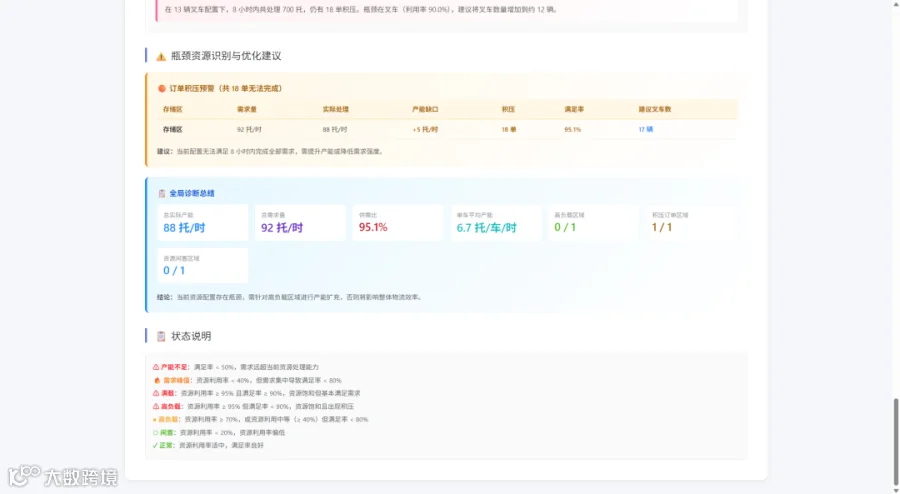The width and height of the screenshot is (900, 494).
Task: Click the 95.1% table cell in 满足率 column
Action: (573, 130)
